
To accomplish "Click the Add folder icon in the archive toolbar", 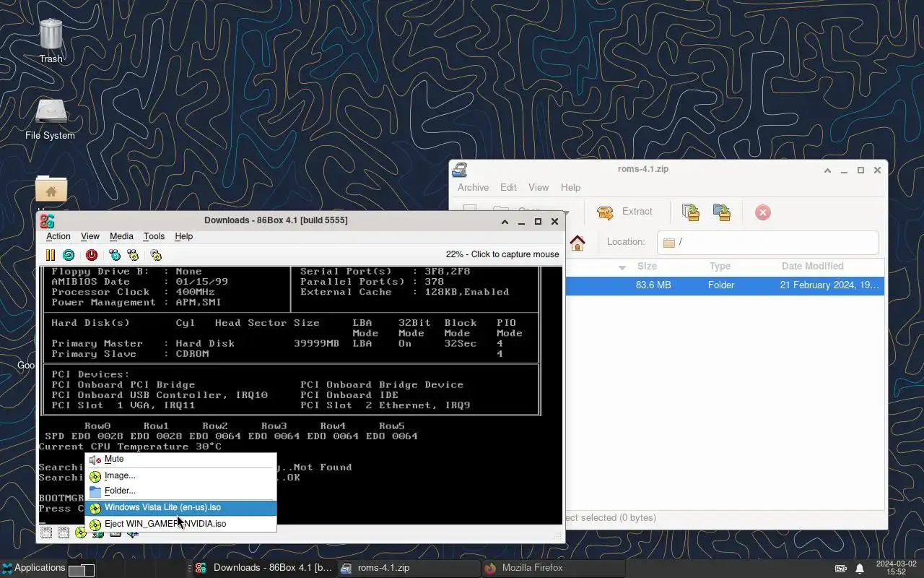I will click(x=722, y=212).
